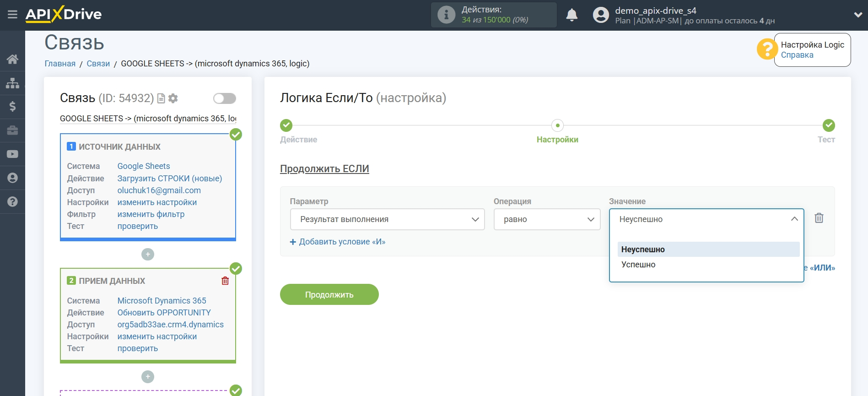
Task: Open profile icon in sidebar
Action: click(12, 178)
